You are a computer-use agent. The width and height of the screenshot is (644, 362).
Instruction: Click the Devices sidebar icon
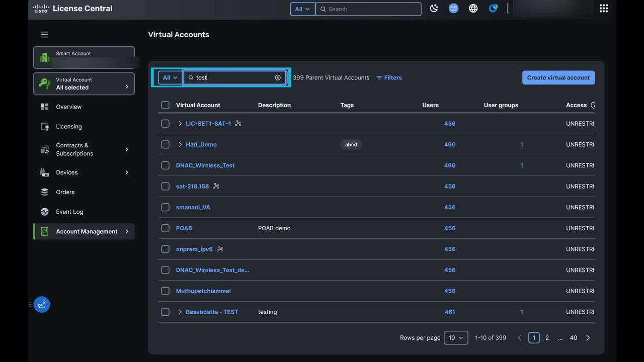[45, 172]
